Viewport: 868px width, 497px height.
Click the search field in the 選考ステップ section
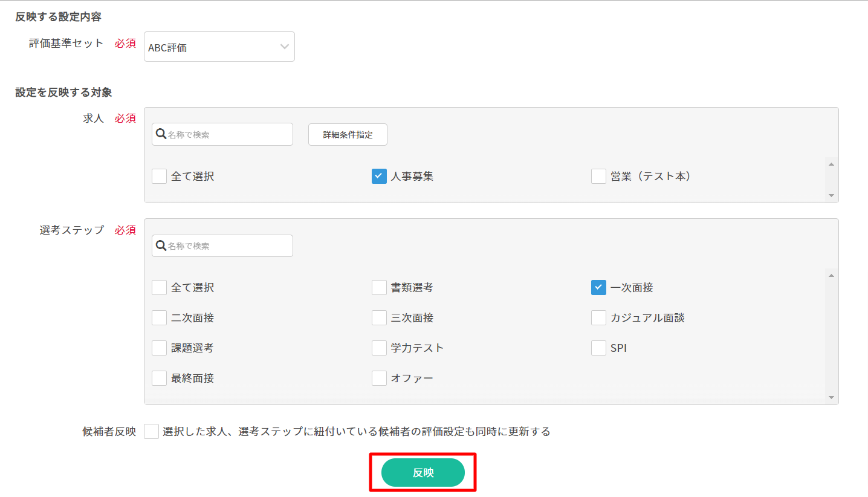(222, 246)
